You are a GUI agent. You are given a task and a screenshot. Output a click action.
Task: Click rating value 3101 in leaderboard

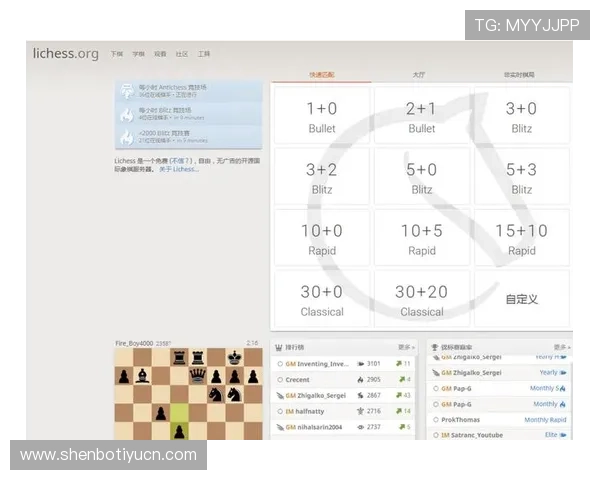(x=374, y=364)
